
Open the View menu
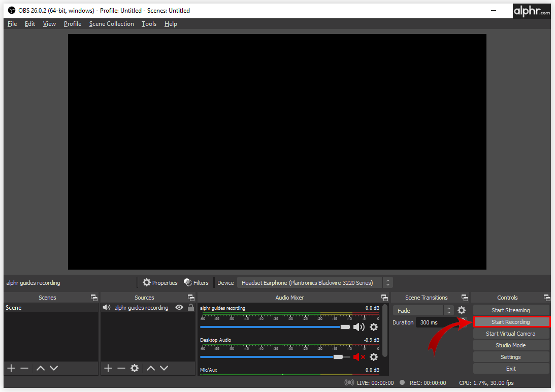(x=49, y=24)
